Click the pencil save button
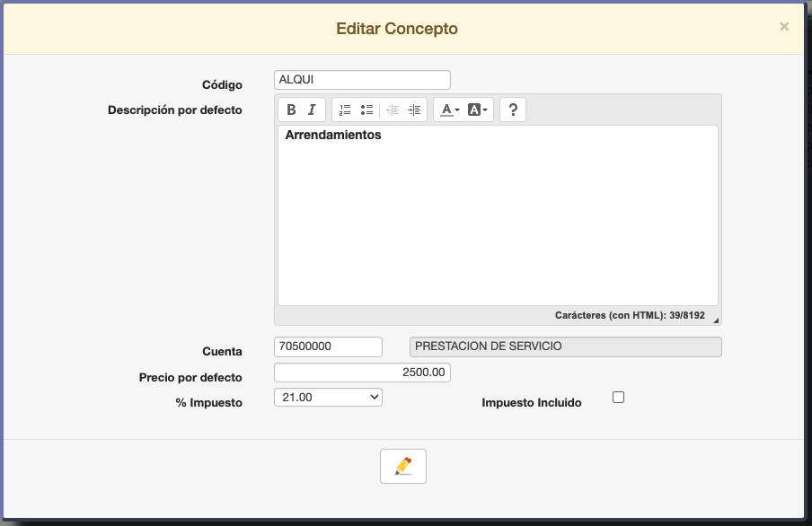Image resolution: width=812 pixels, height=526 pixels. (x=403, y=466)
